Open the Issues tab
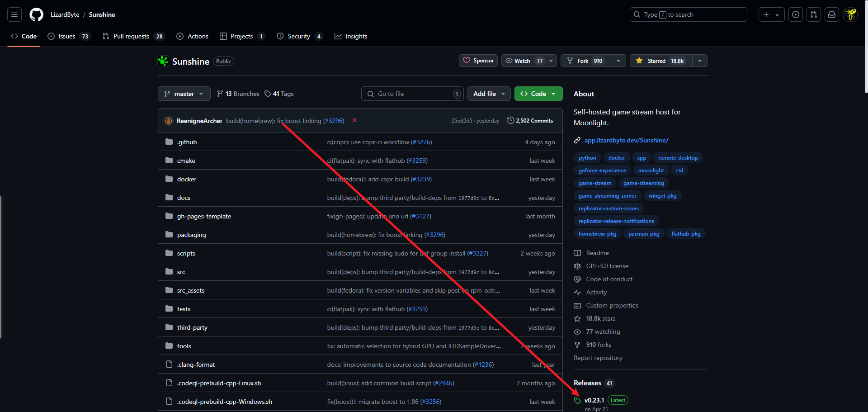 (69, 36)
